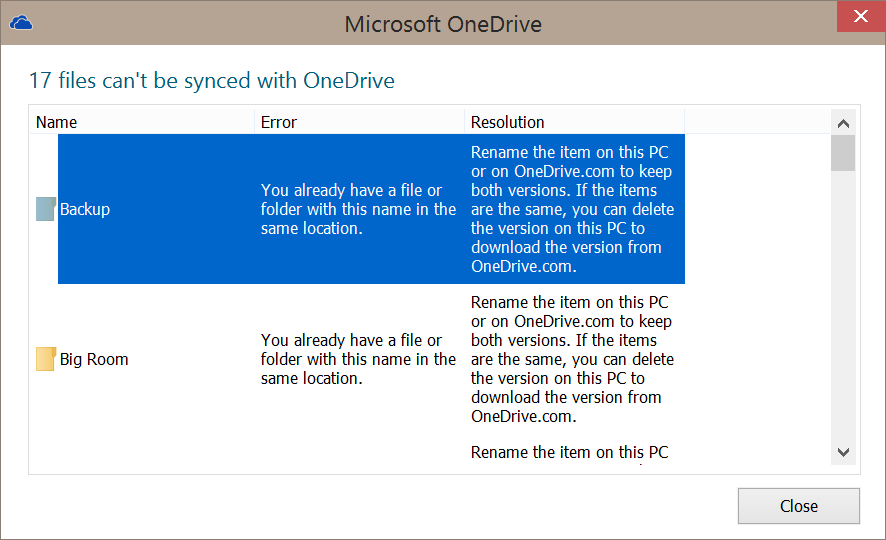The width and height of the screenshot is (886, 540).
Task: Select the Backup row name text
Action: tap(85, 210)
